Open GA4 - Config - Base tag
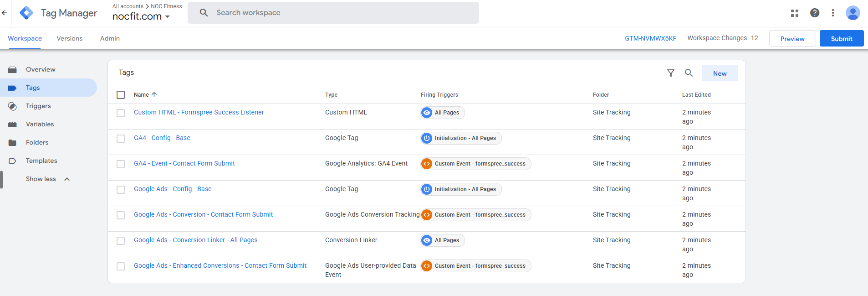 162,138
